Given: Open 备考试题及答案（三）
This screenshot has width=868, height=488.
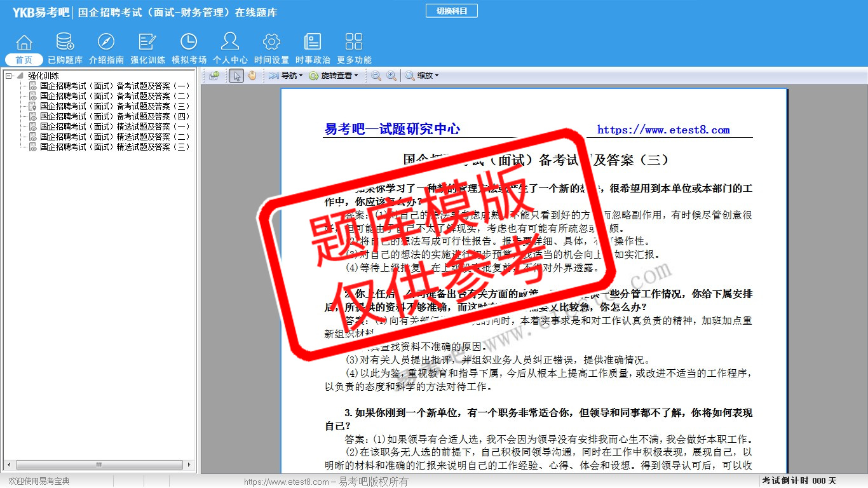Looking at the screenshot, I should (114, 106).
